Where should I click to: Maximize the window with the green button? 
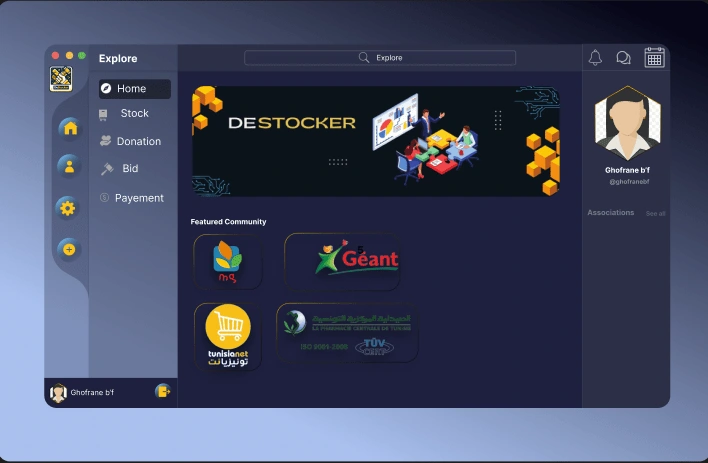click(x=82, y=55)
